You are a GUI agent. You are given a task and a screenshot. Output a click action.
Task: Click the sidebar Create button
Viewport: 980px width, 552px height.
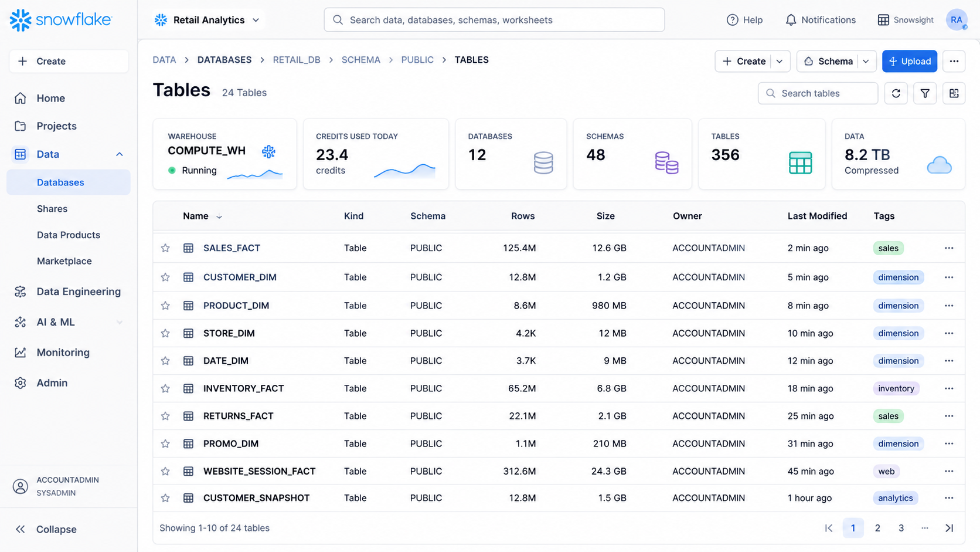click(x=69, y=61)
